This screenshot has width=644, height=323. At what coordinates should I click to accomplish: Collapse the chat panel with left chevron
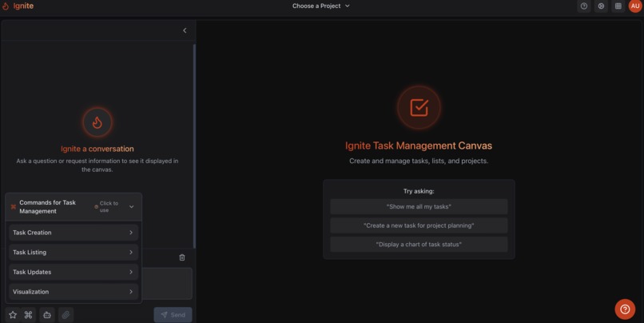pos(185,30)
